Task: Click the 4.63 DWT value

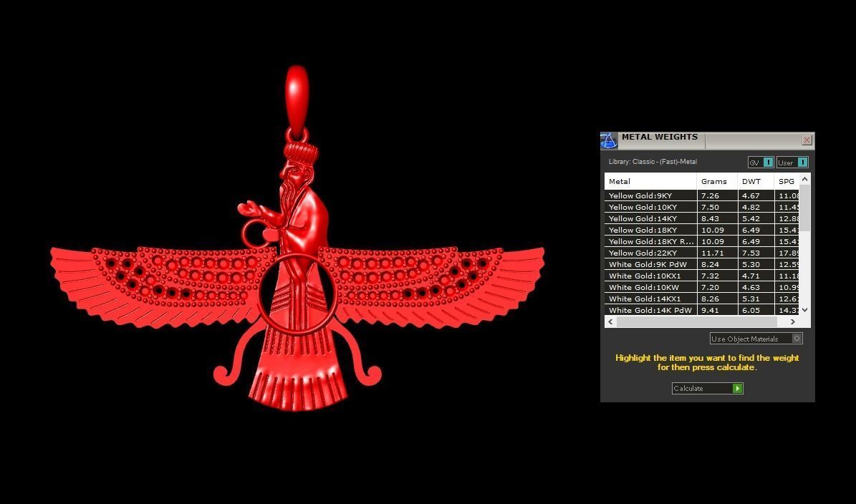Action: click(751, 287)
